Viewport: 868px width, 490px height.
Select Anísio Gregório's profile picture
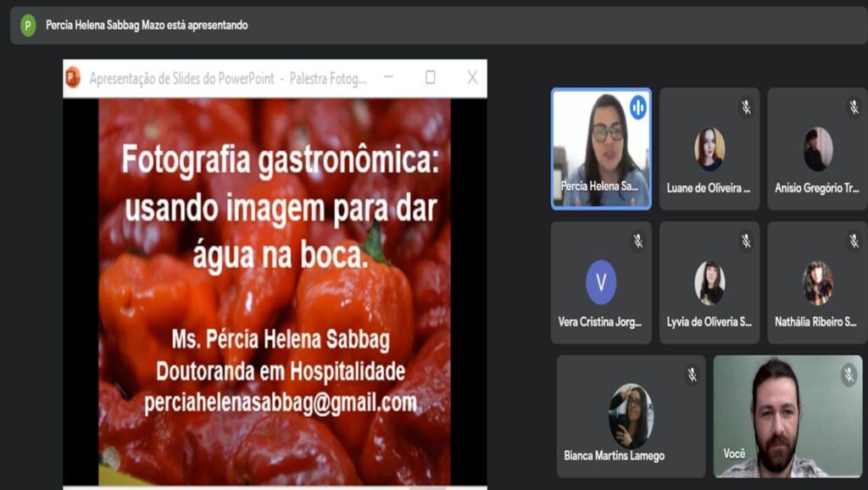[818, 149]
